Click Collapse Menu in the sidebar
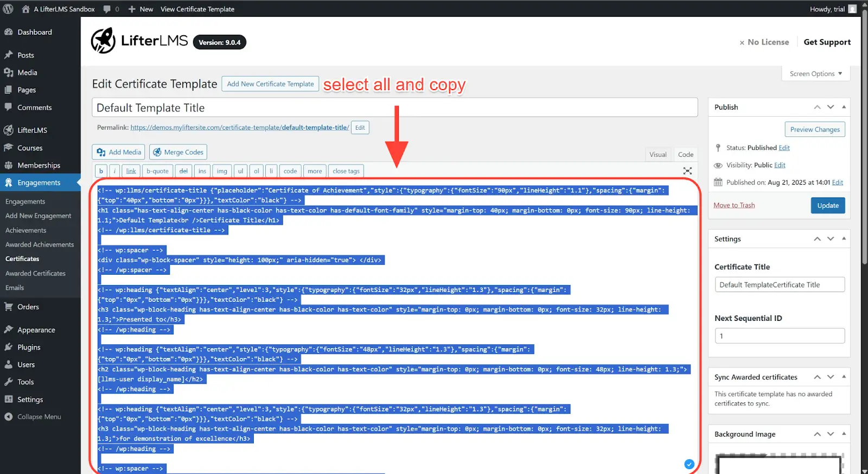Image resolution: width=868 pixels, height=474 pixels. click(40, 416)
